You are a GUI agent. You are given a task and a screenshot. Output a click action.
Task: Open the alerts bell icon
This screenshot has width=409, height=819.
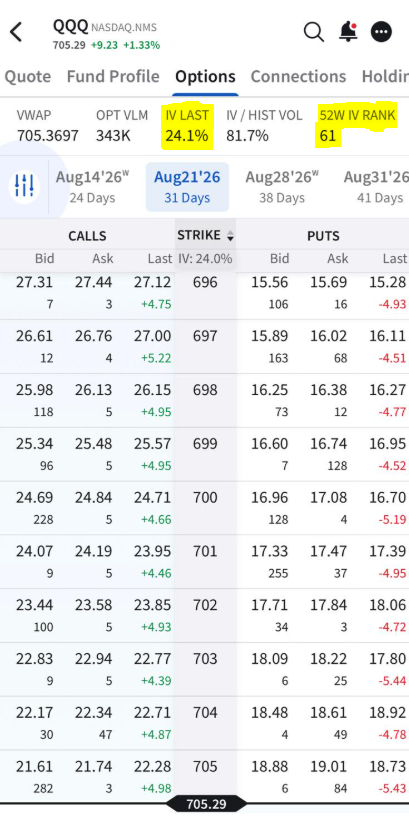tap(348, 32)
